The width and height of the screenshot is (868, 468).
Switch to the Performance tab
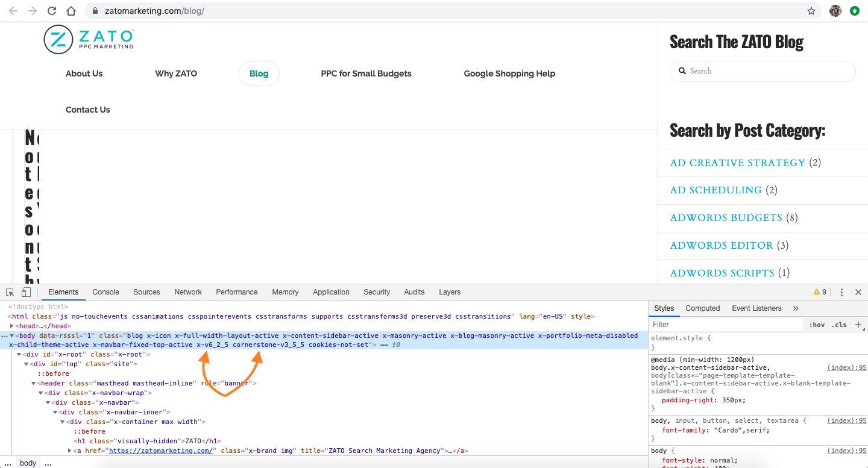pyautogui.click(x=237, y=292)
